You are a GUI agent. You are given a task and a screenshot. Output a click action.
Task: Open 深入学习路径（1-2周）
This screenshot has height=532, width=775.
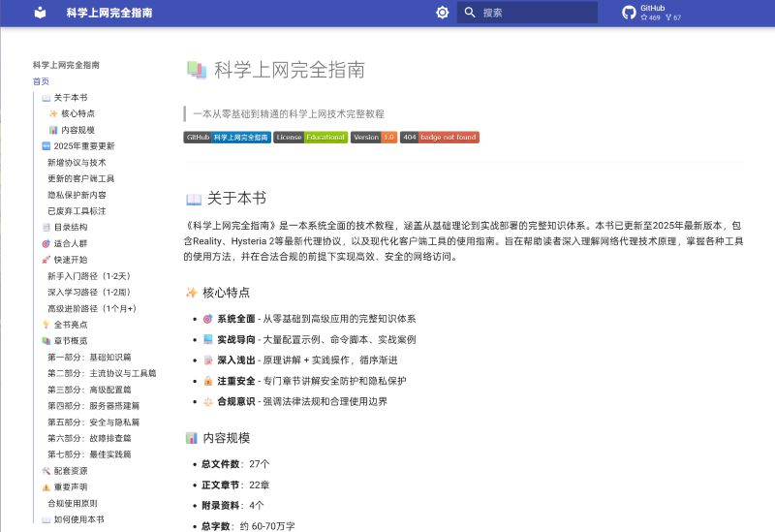pos(89,293)
